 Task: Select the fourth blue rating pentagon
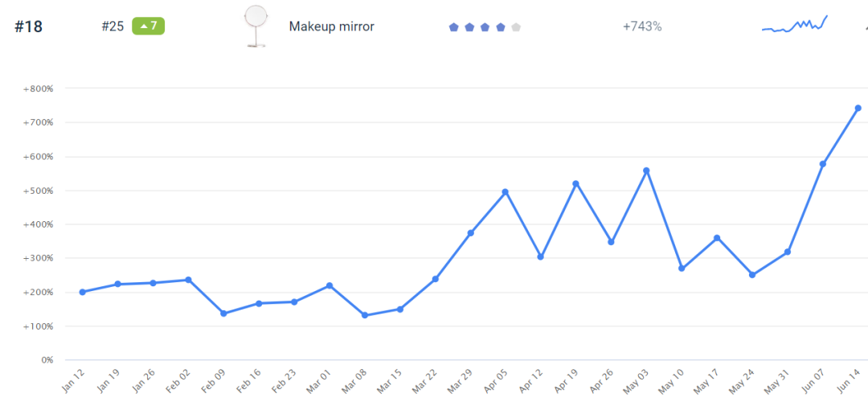[x=501, y=27]
